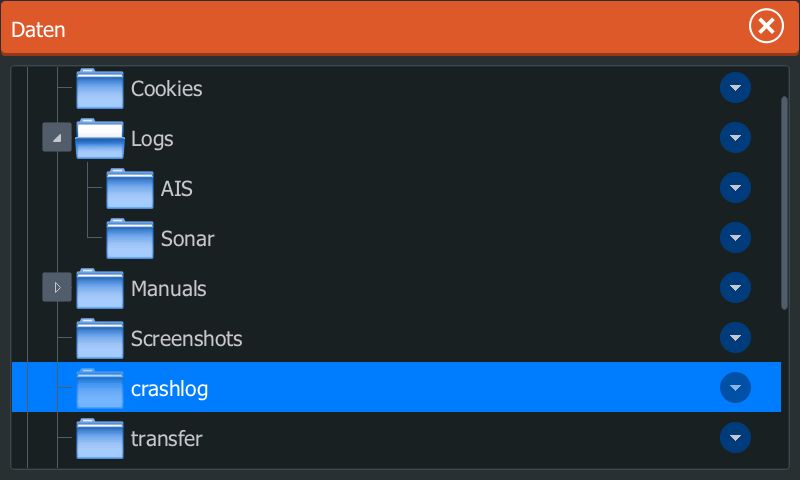Click the Sonar folder icon

click(x=129, y=239)
